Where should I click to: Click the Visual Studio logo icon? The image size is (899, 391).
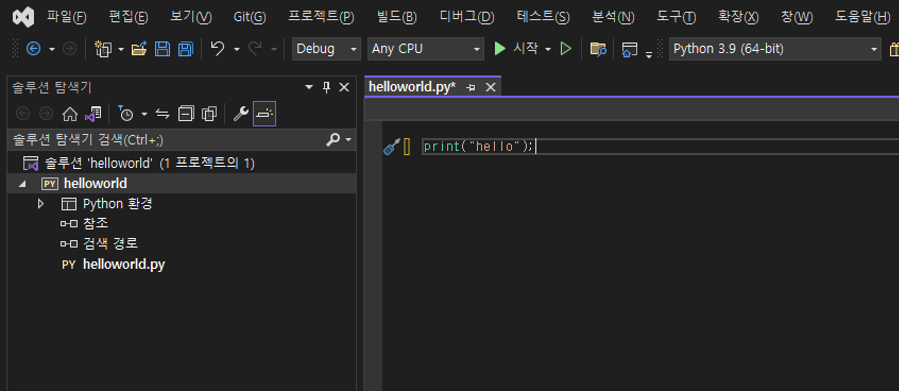click(24, 18)
